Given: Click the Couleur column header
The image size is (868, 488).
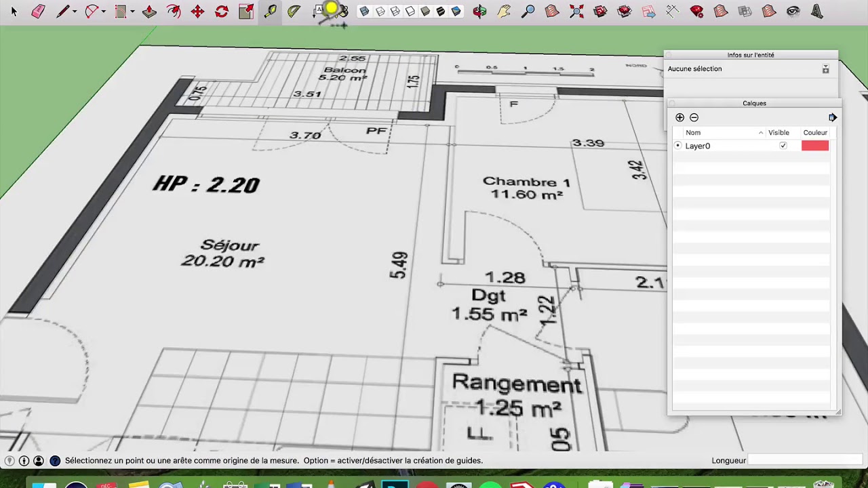Looking at the screenshot, I should [x=815, y=133].
